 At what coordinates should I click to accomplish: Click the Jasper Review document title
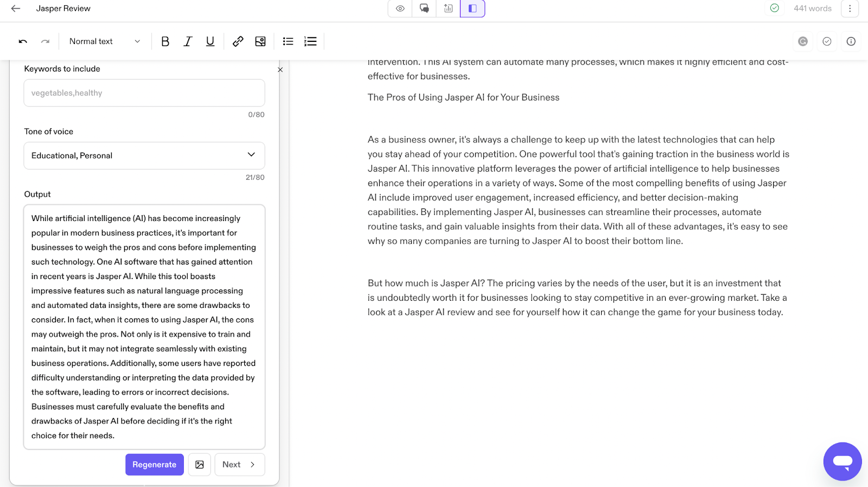(x=63, y=9)
